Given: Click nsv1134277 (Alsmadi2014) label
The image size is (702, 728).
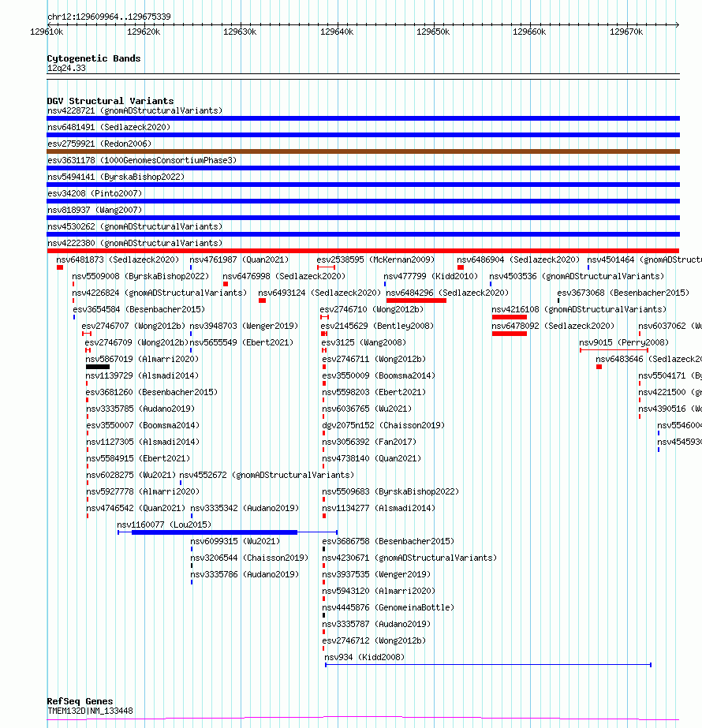Looking at the screenshot, I should tap(379, 509).
